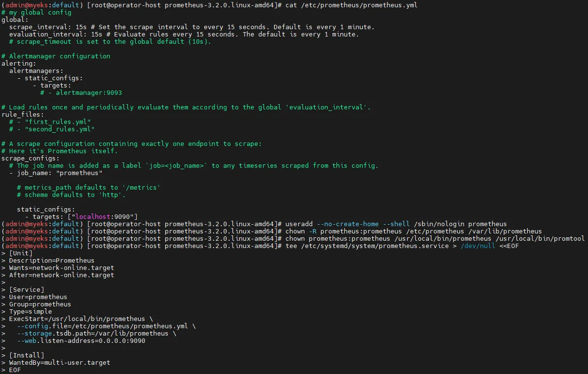Select the '# scrape_timeout is set' comment
Screen dimensions: 588x374
pos(110,41)
